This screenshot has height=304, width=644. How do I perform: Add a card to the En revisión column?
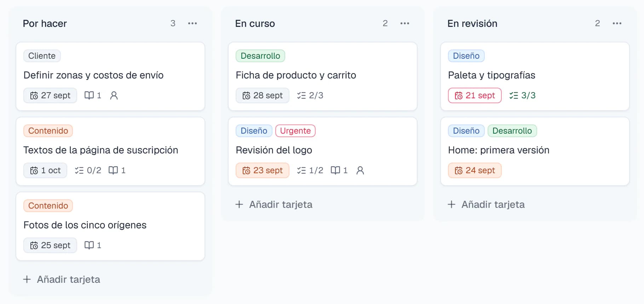tap(486, 204)
